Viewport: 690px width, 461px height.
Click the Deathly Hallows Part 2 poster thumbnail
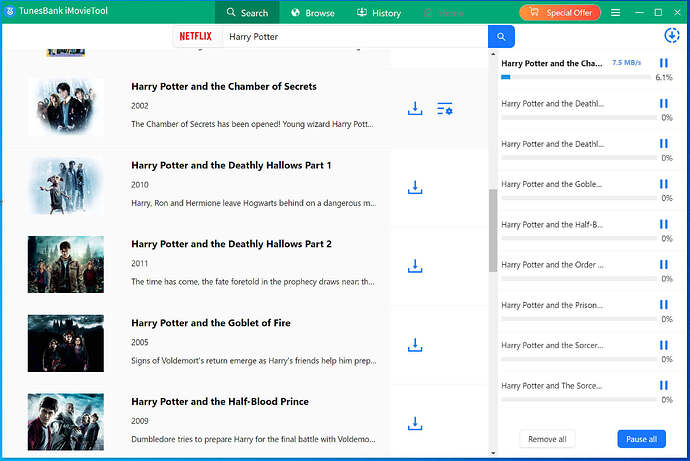[x=66, y=264]
